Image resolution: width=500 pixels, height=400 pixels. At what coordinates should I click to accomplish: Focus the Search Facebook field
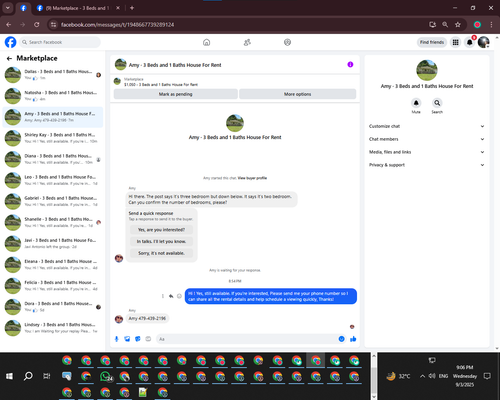coord(60,42)
